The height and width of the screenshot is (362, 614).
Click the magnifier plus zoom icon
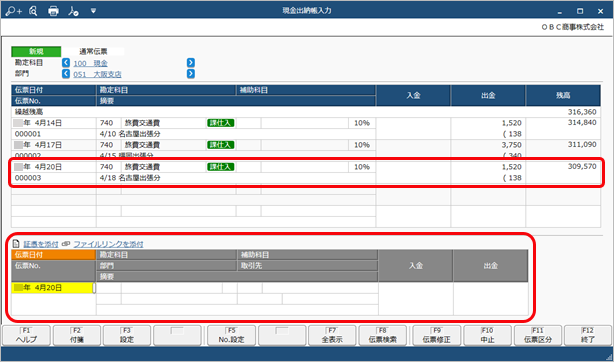pos(14,11)
